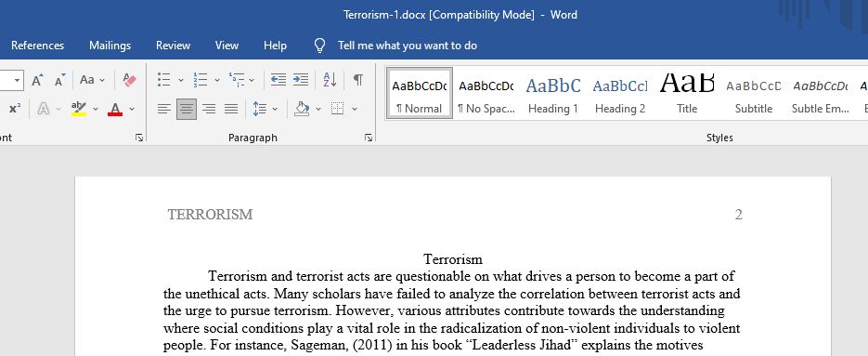The width and height of the screenshot is (868, 356).
Task: Apply the Title style
Action: click(687, 93)
